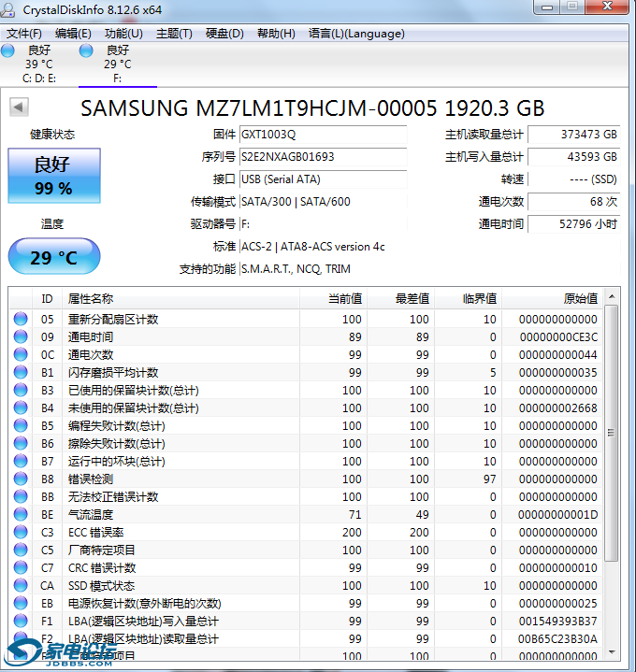Open the 功能(U) menu

click(123, 34)
